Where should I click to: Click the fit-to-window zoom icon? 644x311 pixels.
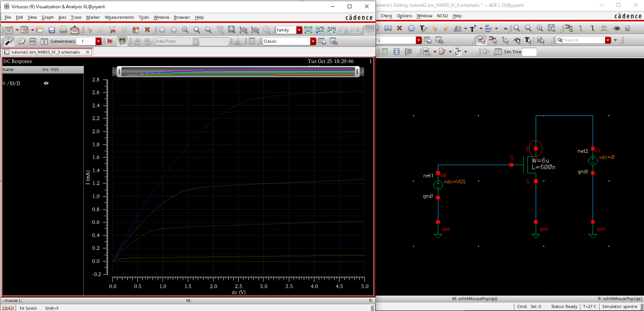(x=232, y=30)
